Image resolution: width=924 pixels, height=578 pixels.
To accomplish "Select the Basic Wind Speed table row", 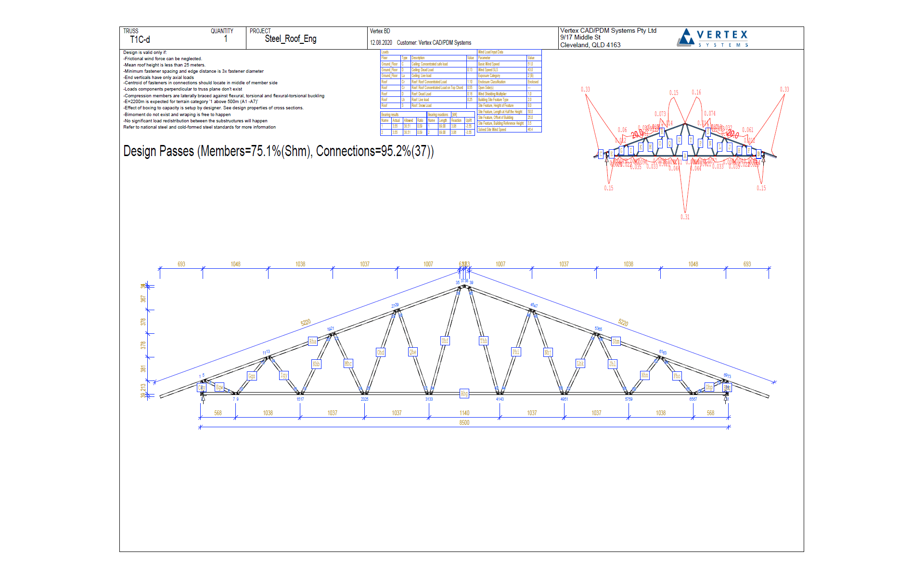I will [x=509, y=64].
